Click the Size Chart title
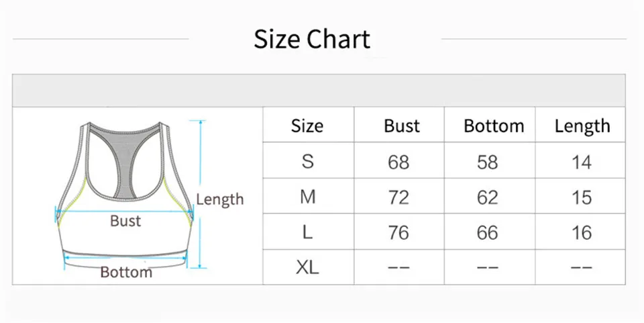The width and height of the screenshot is (644, 323). pos(312,39)
